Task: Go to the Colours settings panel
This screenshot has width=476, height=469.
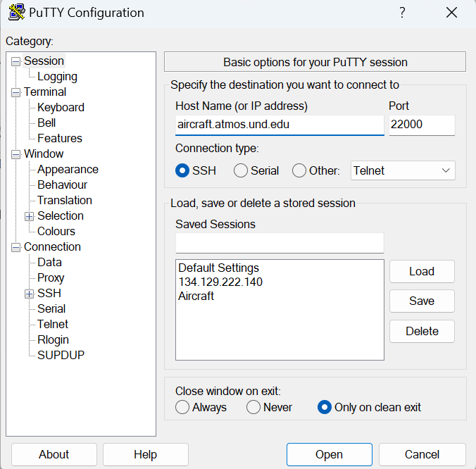Action: point(56,232)
